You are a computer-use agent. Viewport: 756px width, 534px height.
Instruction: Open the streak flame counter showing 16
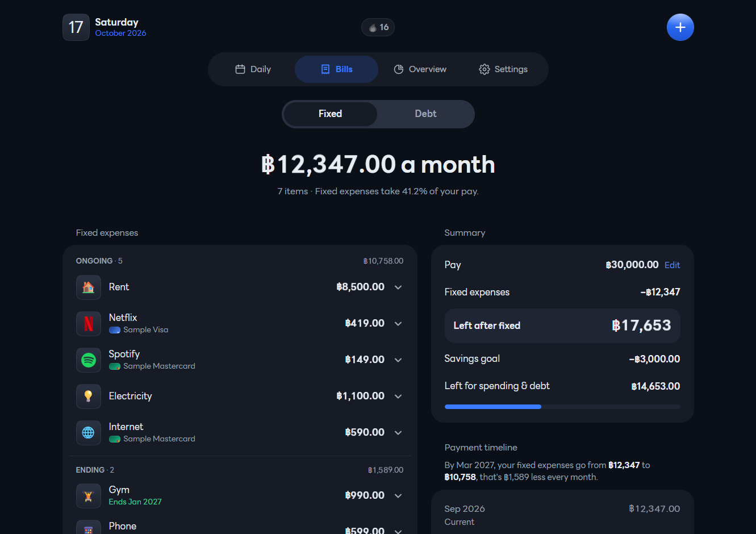pos(378,27)
